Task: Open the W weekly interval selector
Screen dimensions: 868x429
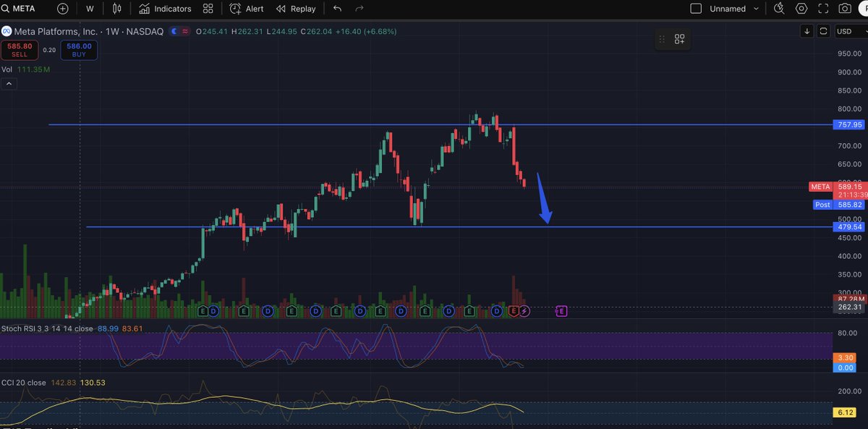Action: (x=90, y=9)
